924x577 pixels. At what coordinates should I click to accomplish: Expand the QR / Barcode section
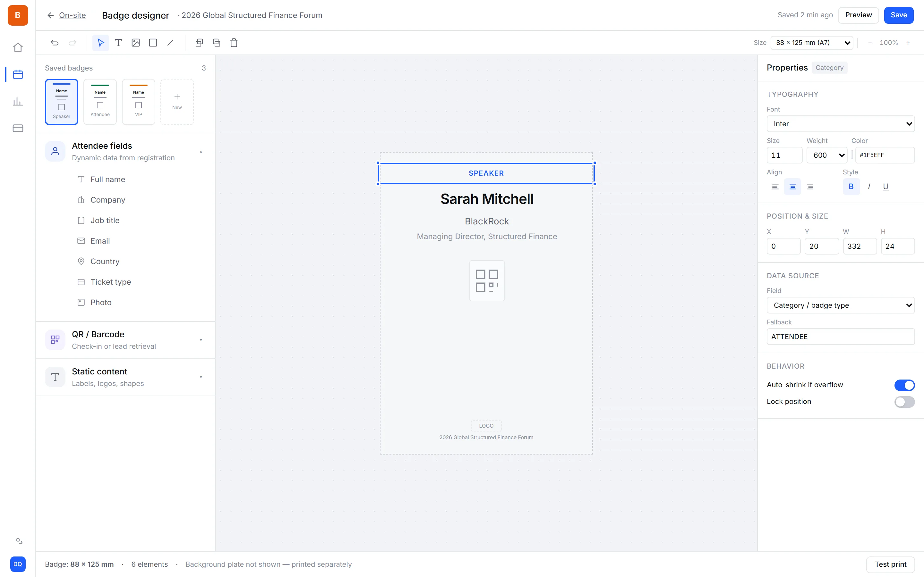(x=125, y=340)
